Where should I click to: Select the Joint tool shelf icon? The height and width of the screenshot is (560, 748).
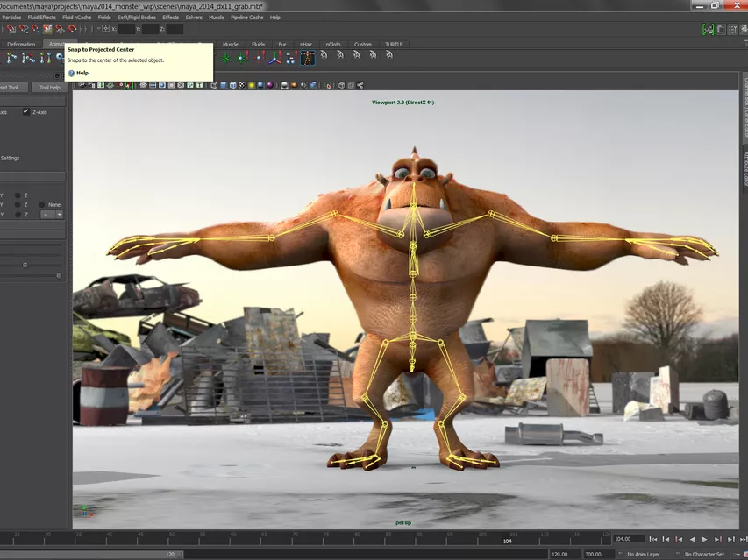coord(11,58)
